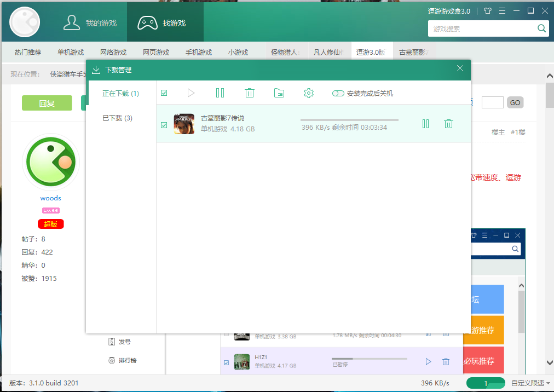Viewport: 554px width, 392px height.
Task: Pause all downloads from the toolbar
Action: tap(220, 93)
